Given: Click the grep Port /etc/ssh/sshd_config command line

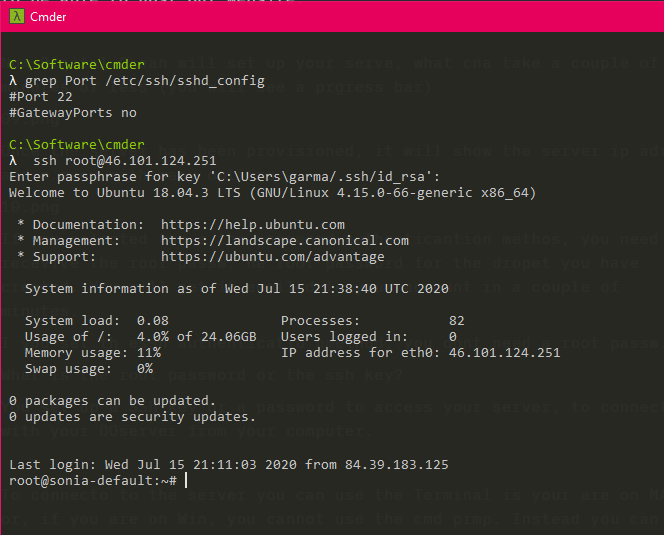Looking at the screenshot, I should point(137,80).
